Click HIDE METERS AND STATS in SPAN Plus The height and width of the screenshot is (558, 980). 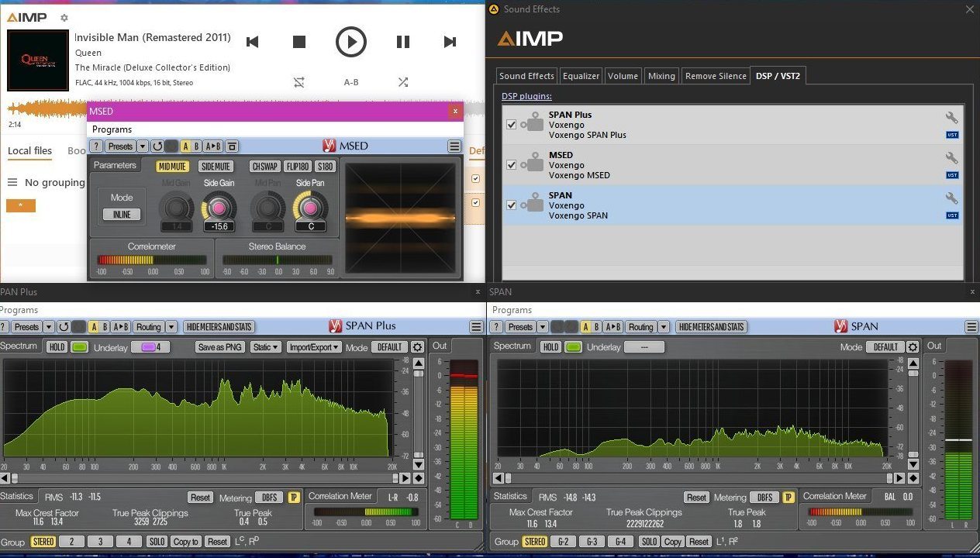coord(221,327)
